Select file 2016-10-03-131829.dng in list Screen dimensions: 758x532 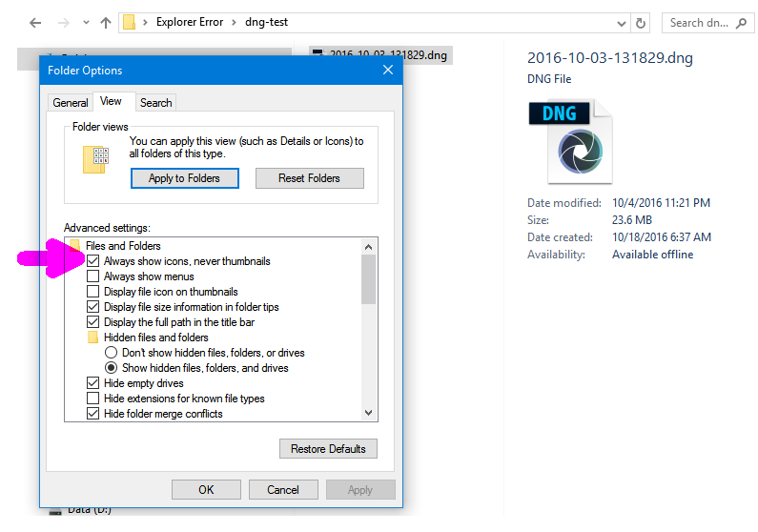[x=381, y=55]
